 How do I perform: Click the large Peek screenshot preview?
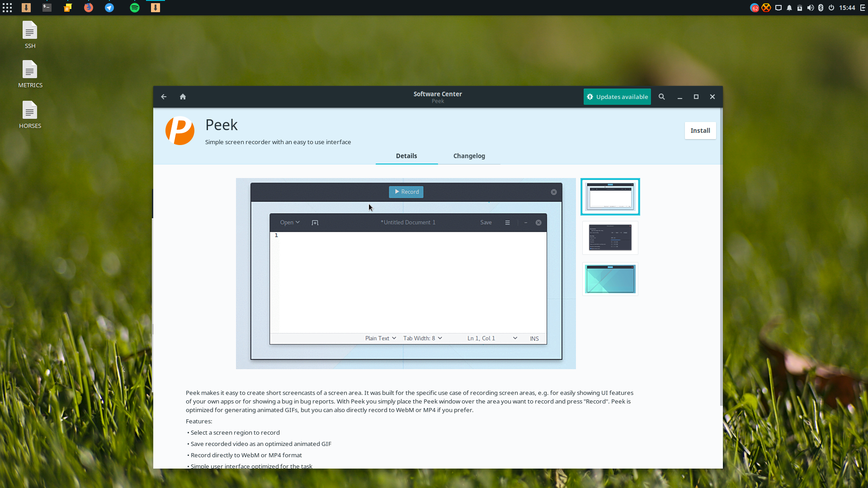click(x=406, y=273)
